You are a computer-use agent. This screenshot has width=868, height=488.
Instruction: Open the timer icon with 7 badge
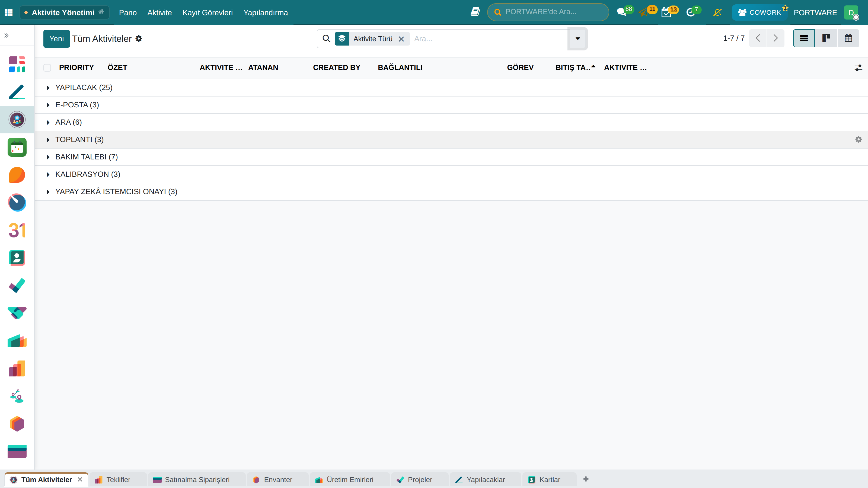[x=690, y=12]
